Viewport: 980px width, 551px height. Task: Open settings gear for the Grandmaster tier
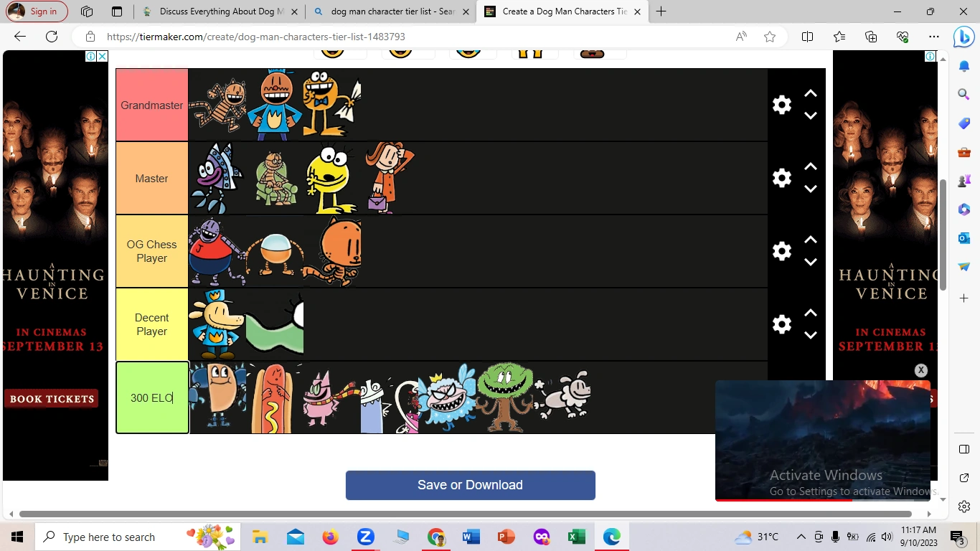781,105
